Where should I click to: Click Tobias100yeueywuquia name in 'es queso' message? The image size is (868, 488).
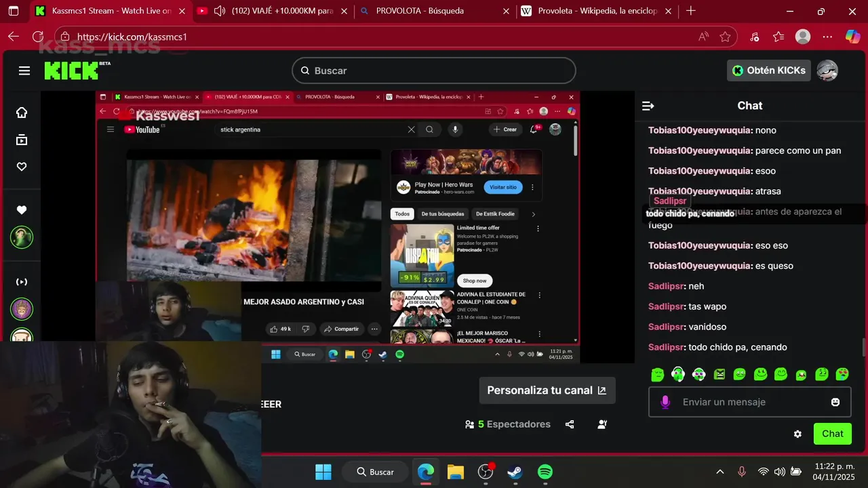coord(699,266)
